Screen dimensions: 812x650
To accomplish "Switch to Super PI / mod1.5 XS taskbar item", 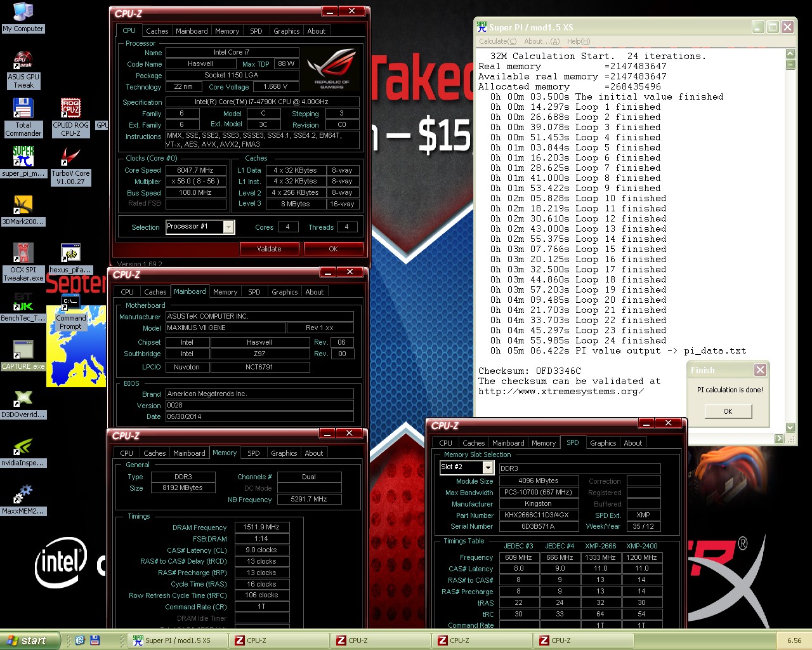I will click(178, 640).
